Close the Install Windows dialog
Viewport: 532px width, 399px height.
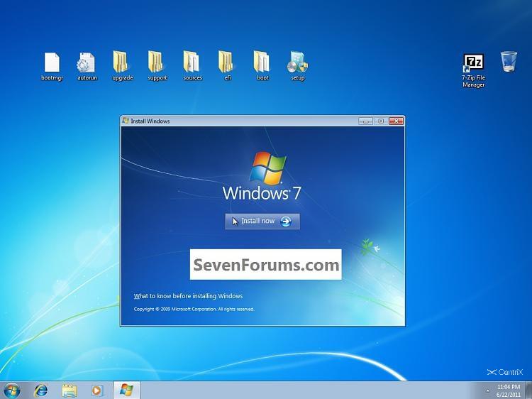396,121
